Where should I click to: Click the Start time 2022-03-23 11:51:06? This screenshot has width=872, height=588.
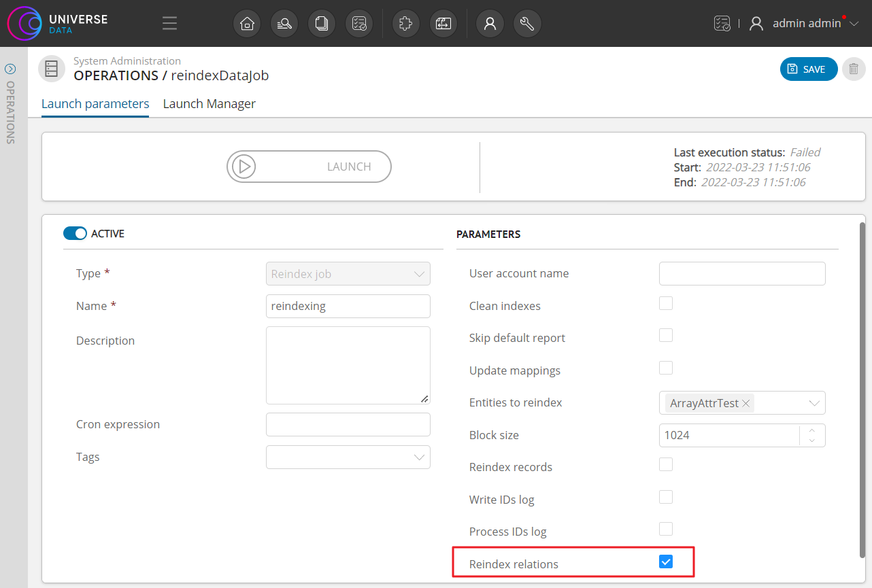(758, 167)
